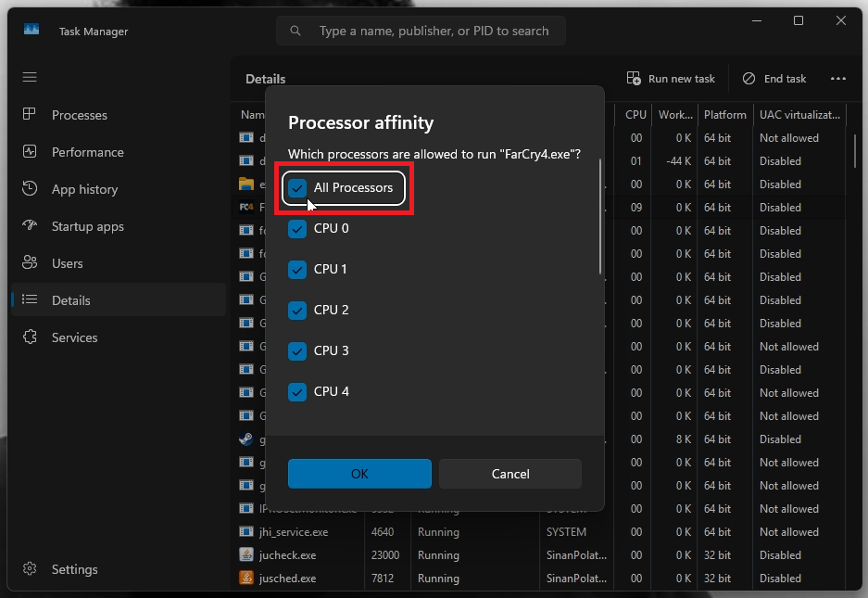Click the Settings gear icon
Image resolution: width=868 pixels, height=598 pixels.
pos(30,568)
